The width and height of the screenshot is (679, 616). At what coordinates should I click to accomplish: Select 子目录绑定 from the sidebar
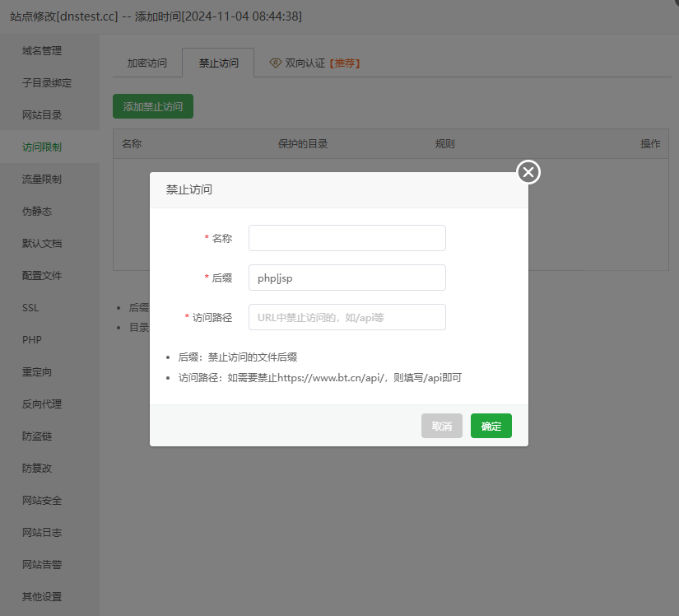[x=49, y=82]
